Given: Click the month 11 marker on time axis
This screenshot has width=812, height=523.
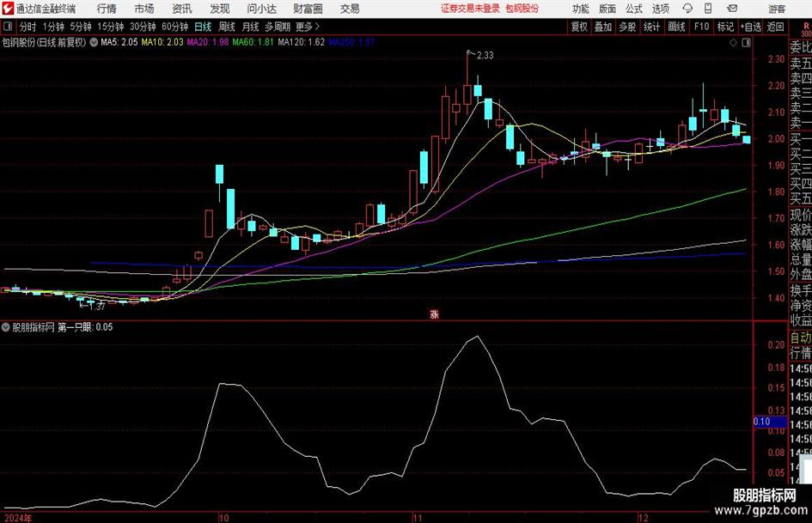Looking at the screenshot, I should pyautogui.click(x=418, y=518).
